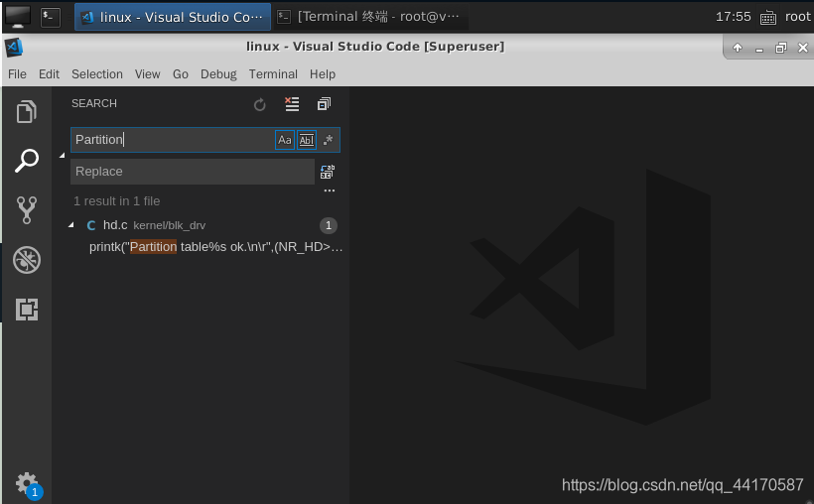Open the Debug menu
The height and width of the screenshot is (504, 814).
pos(218,74)
